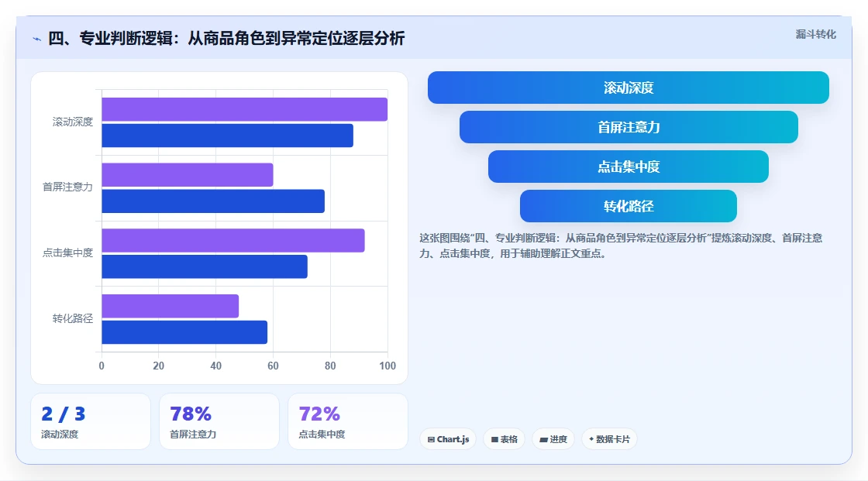This screenshot has height=481, width=868.
Task: Click the 78% 首屏注意力 stat card
Action: pos(219,422)
